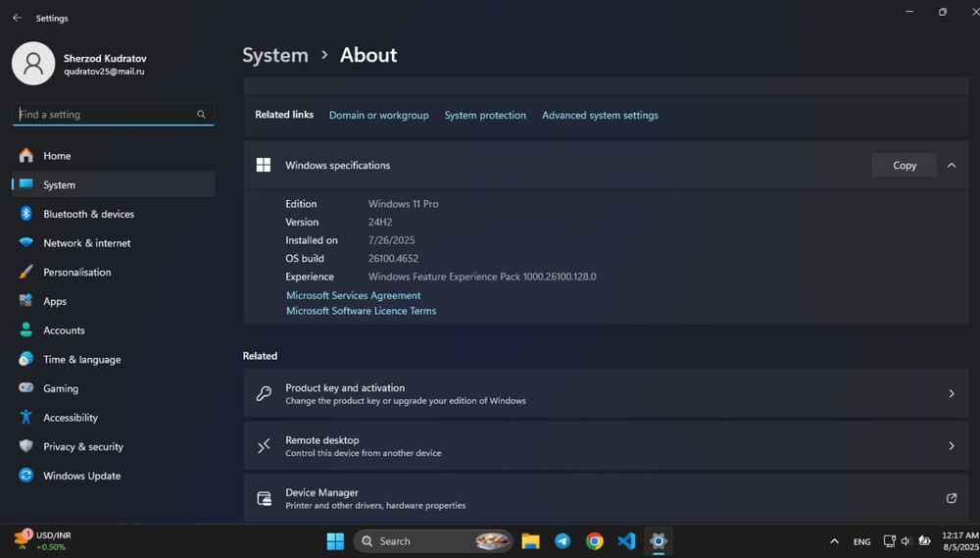980x558 pixels.
Task: Select System in the sidebar
Action: tap(113, 184)
